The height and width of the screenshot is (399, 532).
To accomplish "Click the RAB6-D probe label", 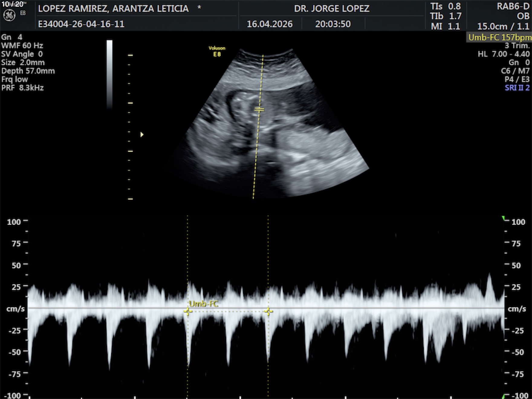I will tap(513, 6).
